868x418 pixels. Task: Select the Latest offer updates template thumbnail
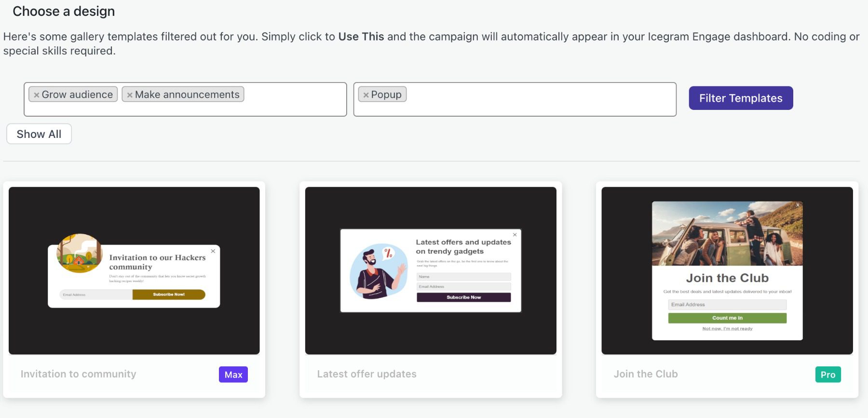coord(431,271)
